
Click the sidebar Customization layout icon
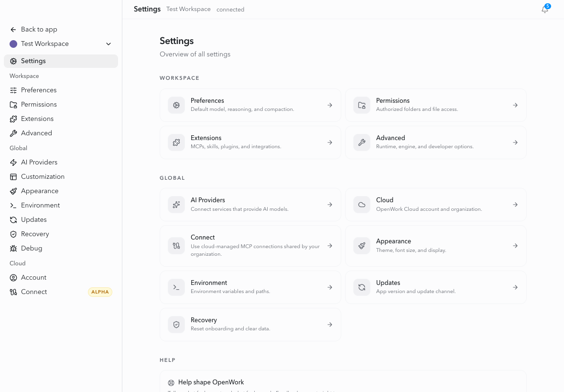pyautogui.click(x=13, y=177)
